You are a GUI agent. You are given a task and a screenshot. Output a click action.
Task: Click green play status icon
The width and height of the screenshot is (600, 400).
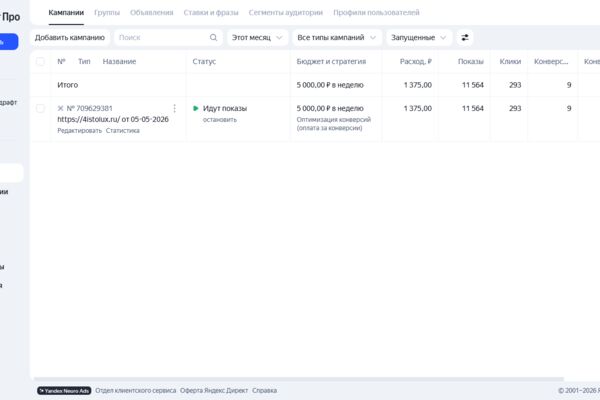coord(196,108)
